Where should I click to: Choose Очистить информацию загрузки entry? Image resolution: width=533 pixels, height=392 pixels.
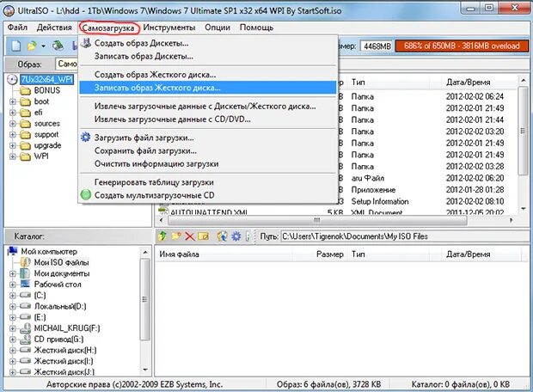(x=208, y=163)
